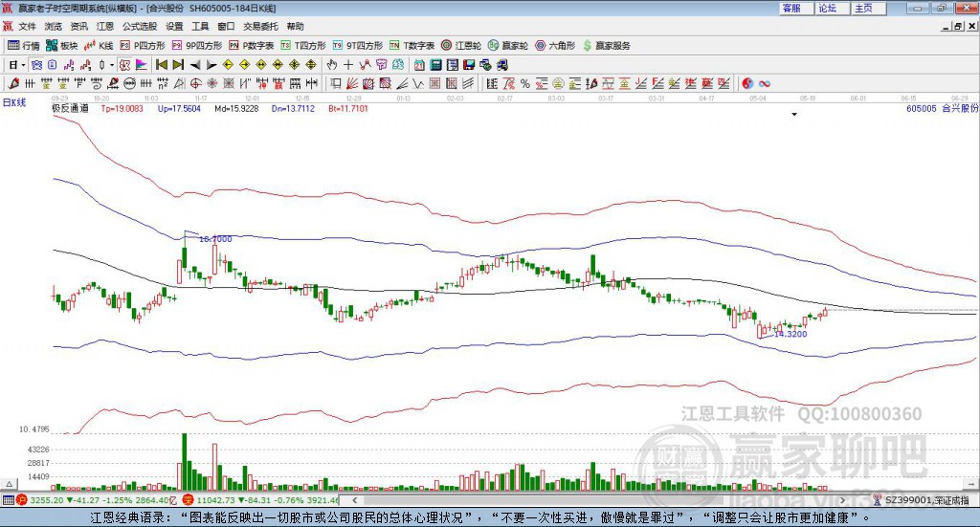980x527 pixels.
Task: Select the percent % line tool
Action: tap(525, 83)
